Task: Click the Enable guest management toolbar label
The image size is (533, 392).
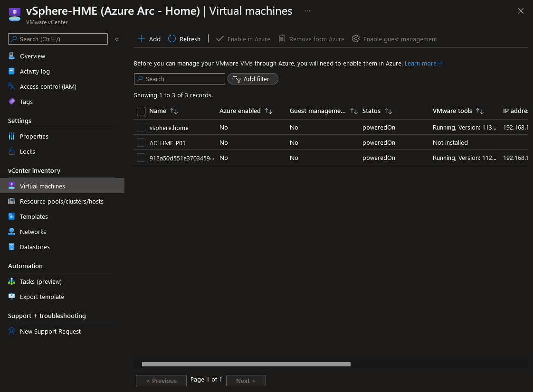Action: coord(400,39)
